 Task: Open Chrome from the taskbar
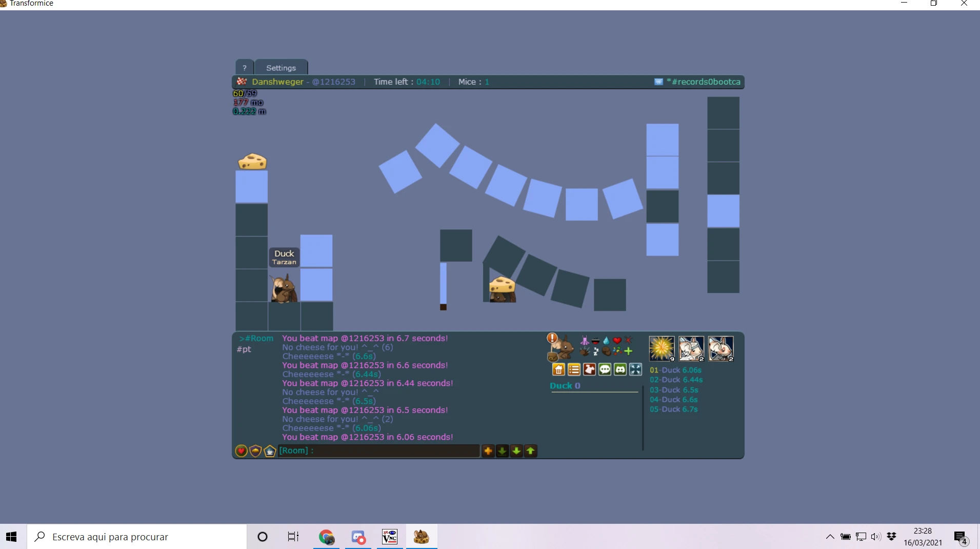pos(327,537)
